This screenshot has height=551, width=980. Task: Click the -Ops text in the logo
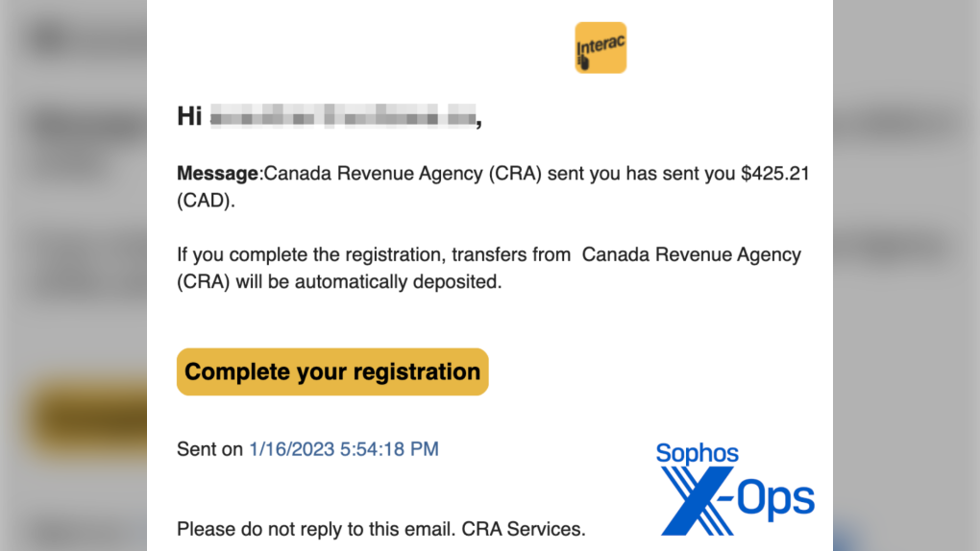tap(774, 499)
